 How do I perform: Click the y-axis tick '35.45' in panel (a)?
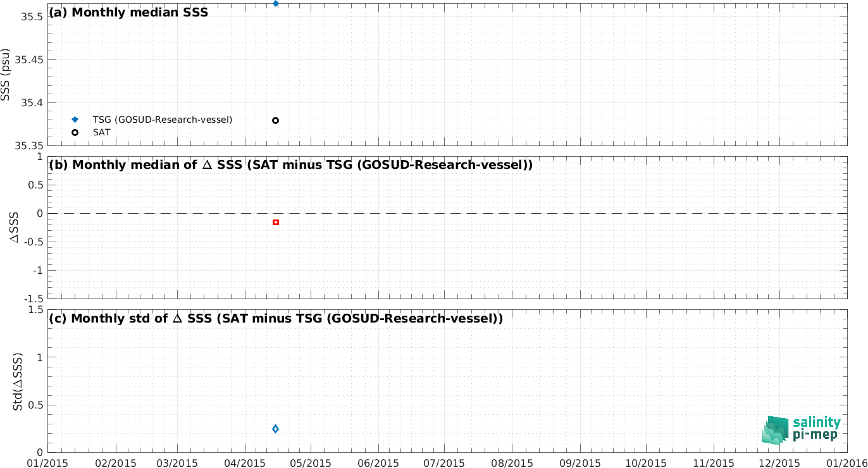click(x=29, y=60)
